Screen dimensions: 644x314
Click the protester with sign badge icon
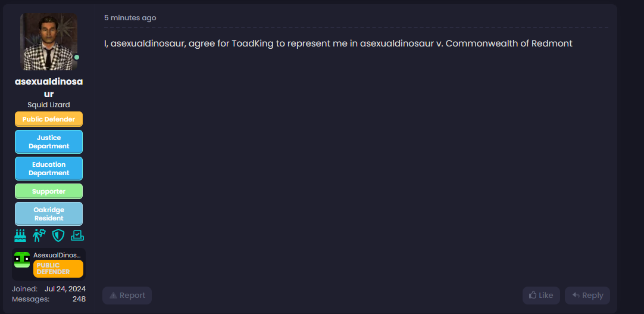point(39,235)
